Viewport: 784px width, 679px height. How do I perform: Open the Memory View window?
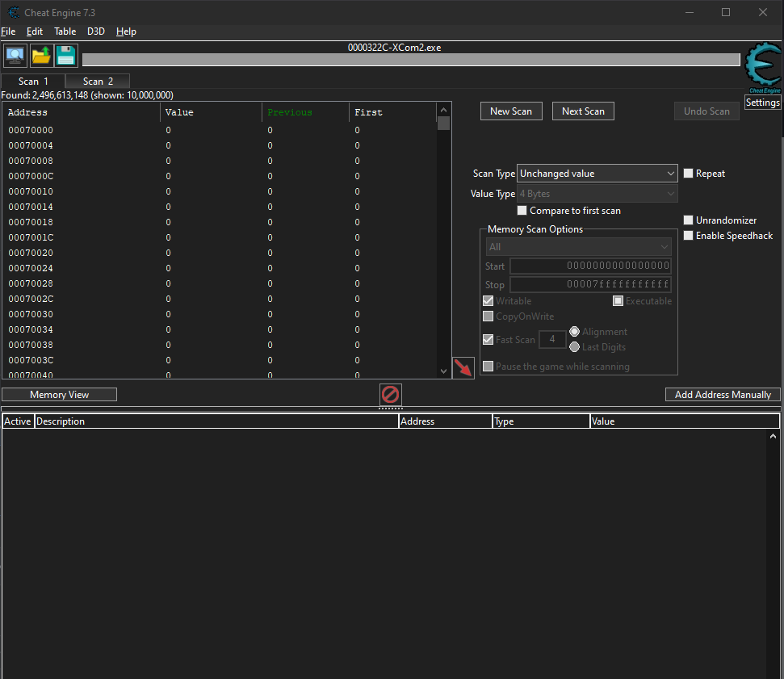pos(59,394)
